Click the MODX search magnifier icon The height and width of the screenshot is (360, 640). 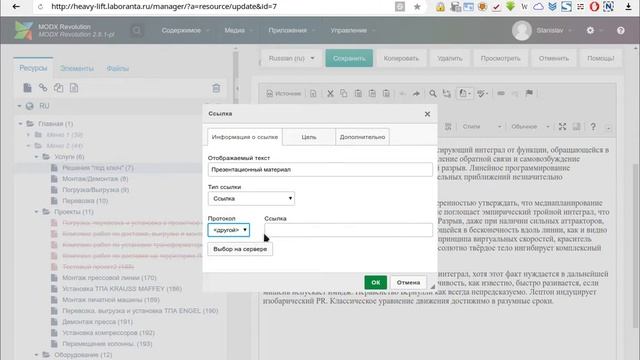[x=137, y=31]
